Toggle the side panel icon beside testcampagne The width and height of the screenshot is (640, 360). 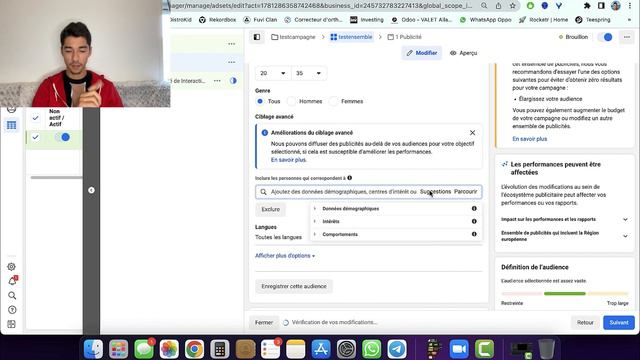click(257, 37)
